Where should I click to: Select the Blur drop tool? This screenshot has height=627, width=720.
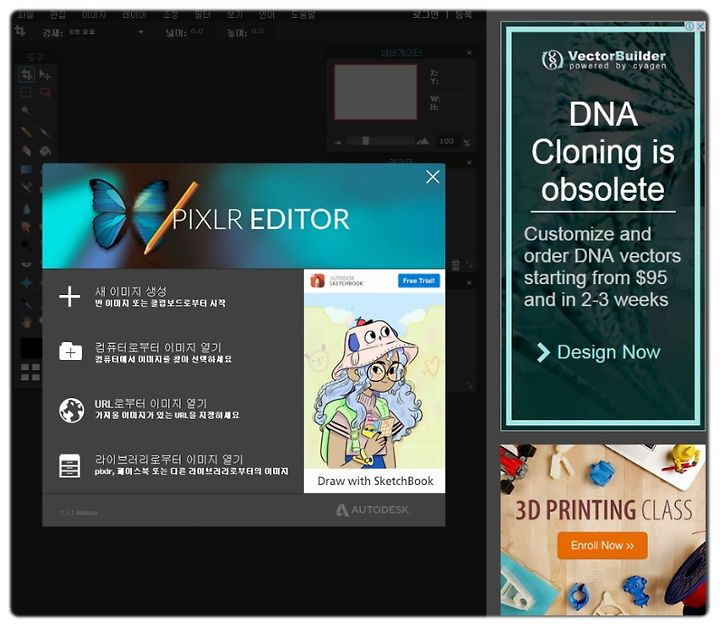tap(26, 209)
